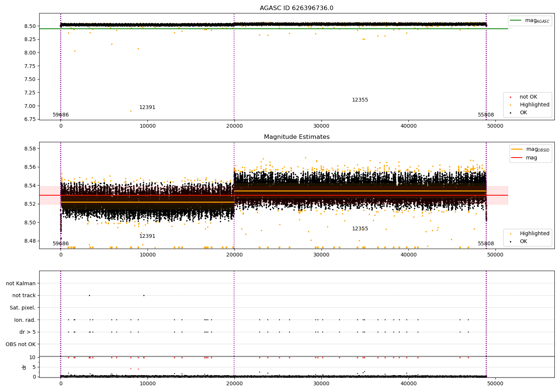This screenshot has height=392, width=560.
Task: Click the 'not Kalman' row label
Action: pyautogui.click(x=21, y=283)
